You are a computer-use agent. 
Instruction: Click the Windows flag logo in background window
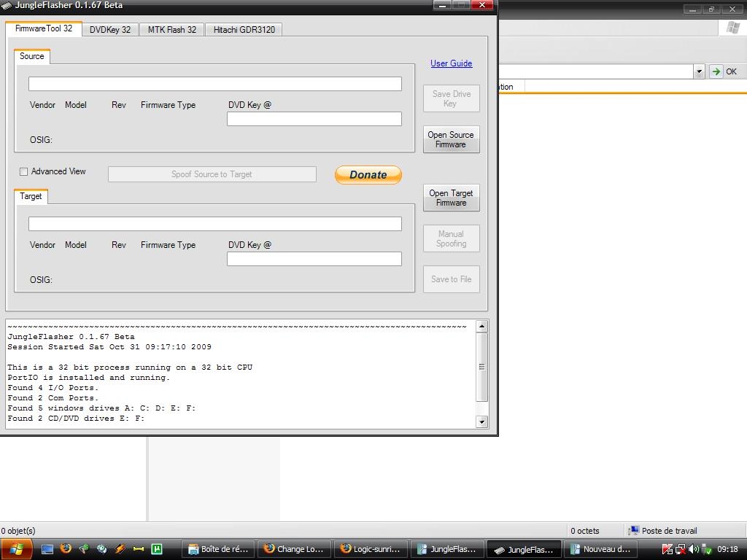733,28
